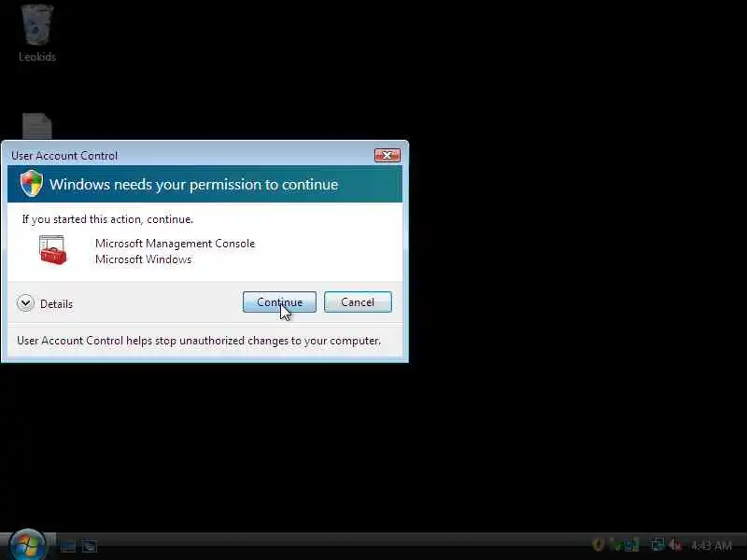
Task: Click "Windows needs your permission to continue" heading
Action: [193, 184]
